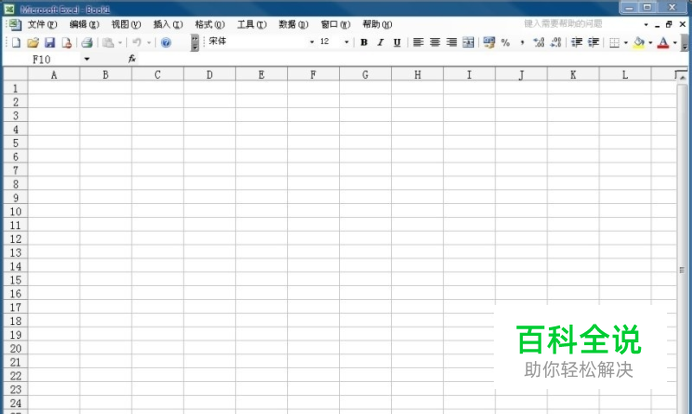The width and height of the screenshot is (692, 414).
Task: Open the 视图 (View) menu
Action: 126,24
